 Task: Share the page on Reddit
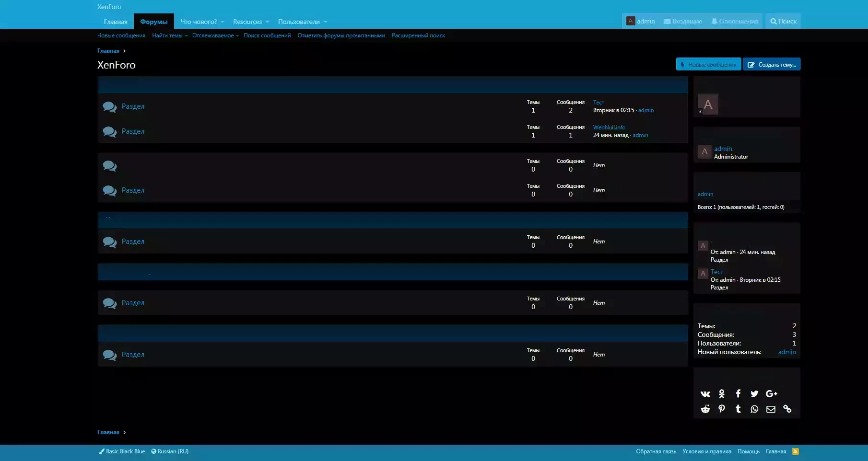705,409
